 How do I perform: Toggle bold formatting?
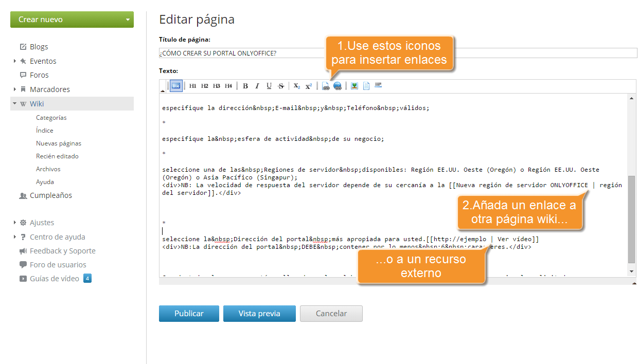click(245, 86)
